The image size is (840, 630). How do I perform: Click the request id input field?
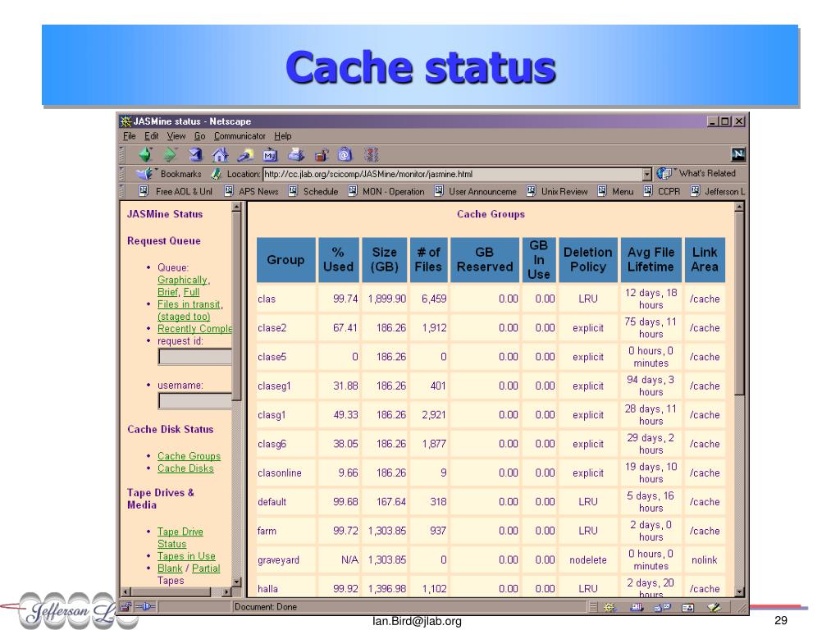195,357
